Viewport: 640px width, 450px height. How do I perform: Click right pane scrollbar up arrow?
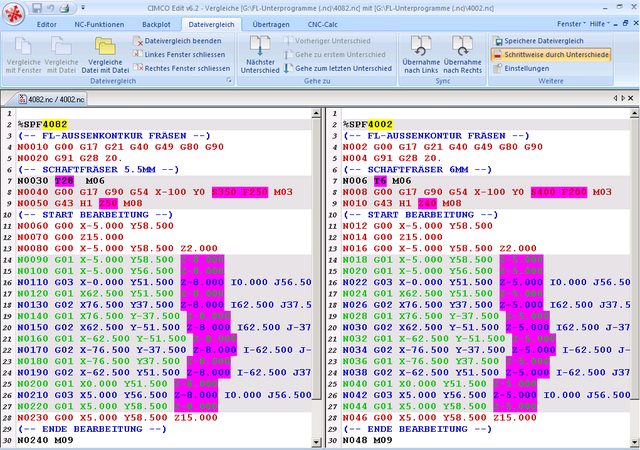coord(634,113)
